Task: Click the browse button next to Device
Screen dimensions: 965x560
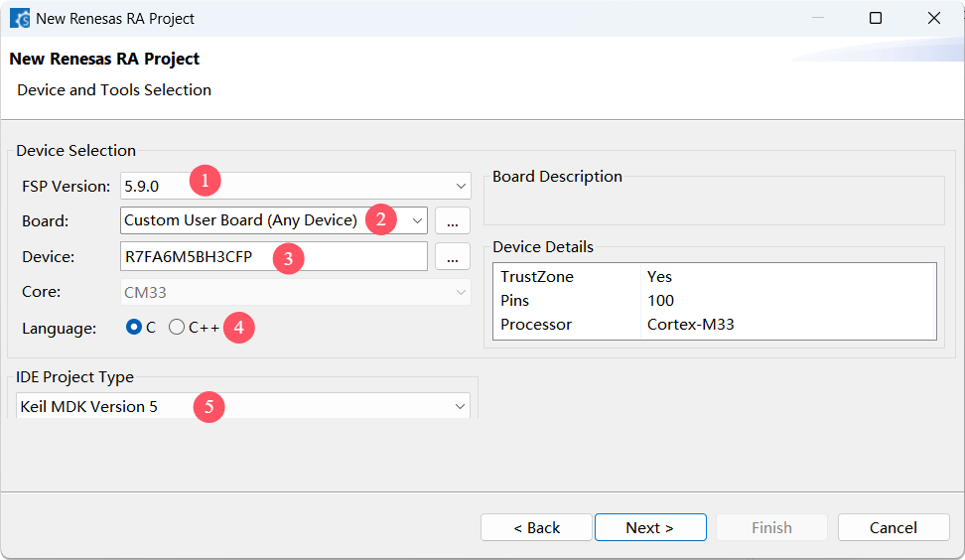Action: pyautogui.click(x=453, y=256)
